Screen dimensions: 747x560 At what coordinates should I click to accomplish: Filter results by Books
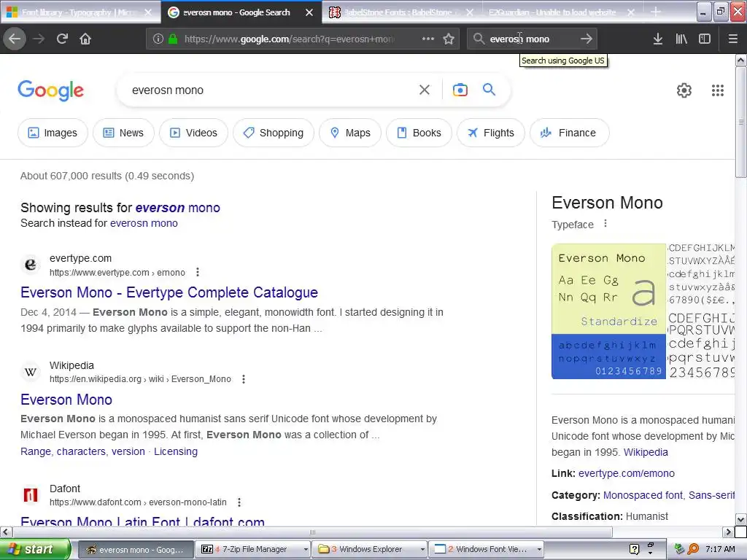[x=419, y=133]
